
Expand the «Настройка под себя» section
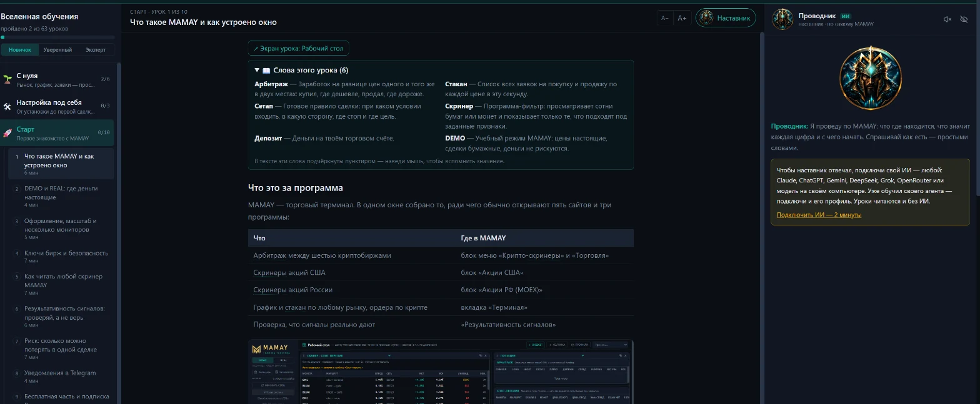tap(57, 106)
